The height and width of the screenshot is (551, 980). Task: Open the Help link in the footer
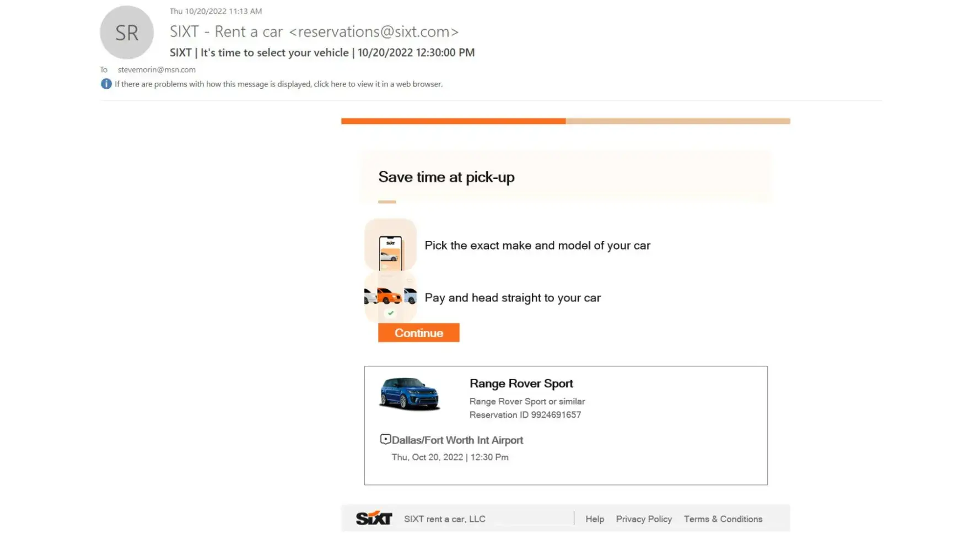(594, 519)
